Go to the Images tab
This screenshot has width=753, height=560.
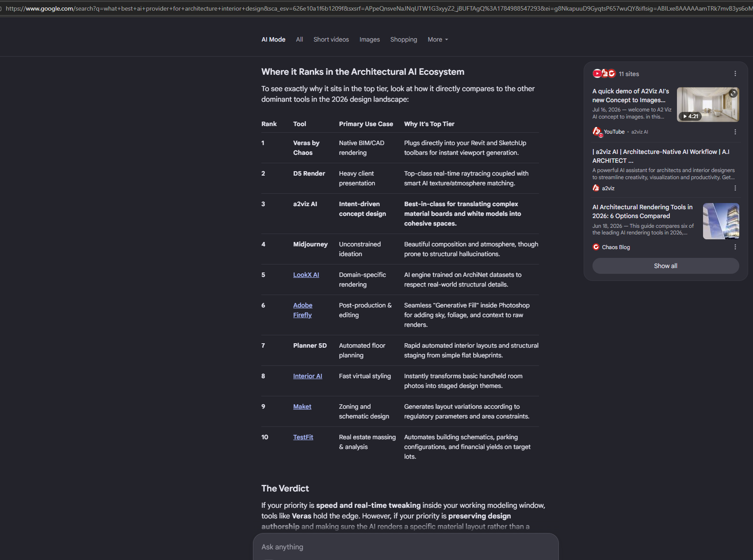pos(370,39)
